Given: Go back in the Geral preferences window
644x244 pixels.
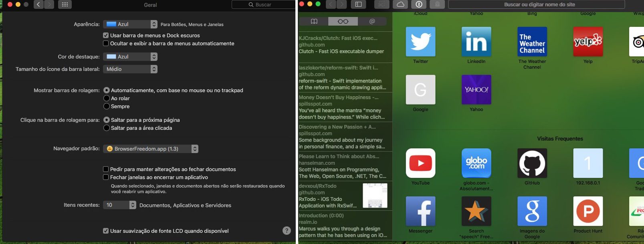Looking at the screenshot, I should pyautogui.click(x=38, y=4).
